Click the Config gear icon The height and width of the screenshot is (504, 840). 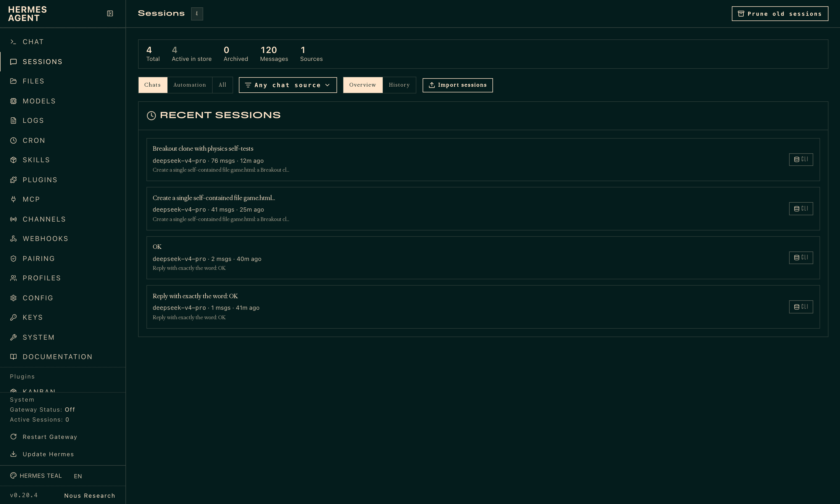(13, 298)
